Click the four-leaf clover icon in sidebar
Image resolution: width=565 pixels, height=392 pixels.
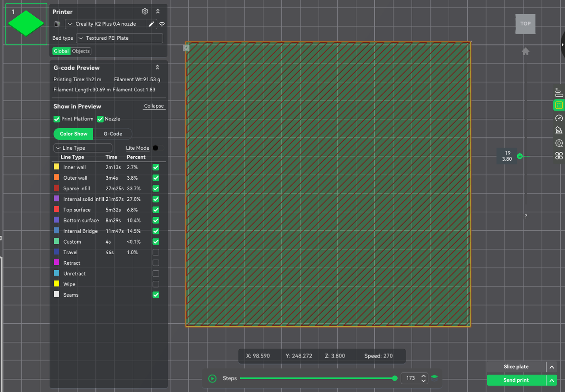click(x=559, y=156)
